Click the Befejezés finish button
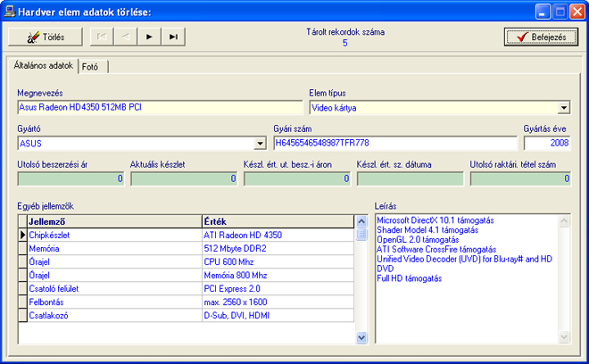The image size is (589, 364). [x=542, y=37]
